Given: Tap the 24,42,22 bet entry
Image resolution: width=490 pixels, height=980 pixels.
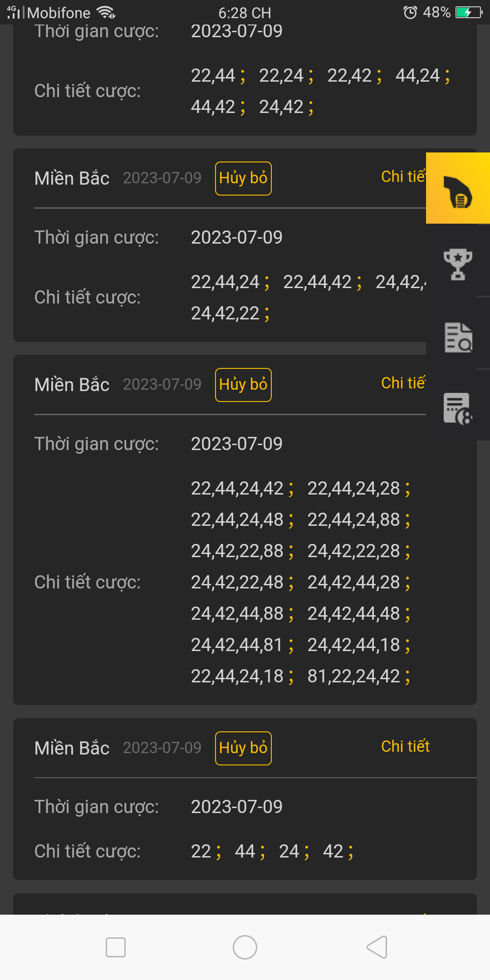Looking at the screenshot, I should click(225, 313).
